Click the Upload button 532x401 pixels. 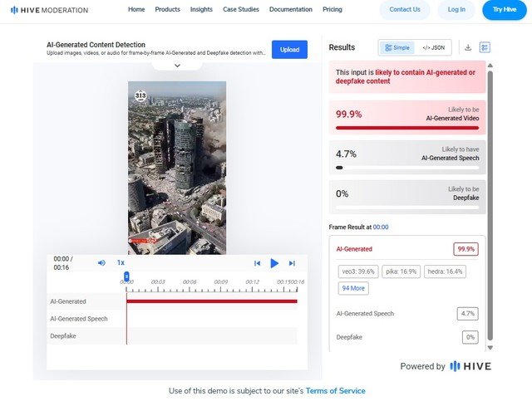coord(289,50)
